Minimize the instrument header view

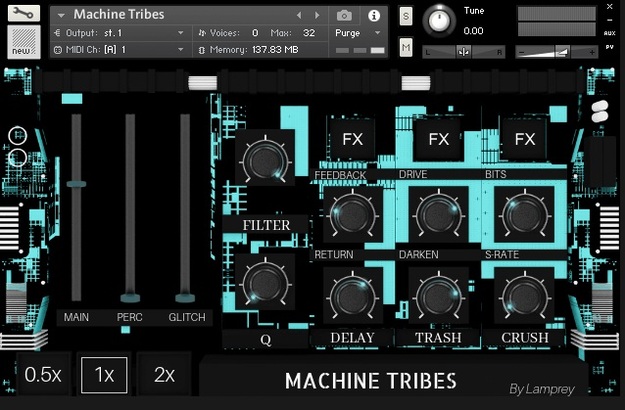[610, 20]
